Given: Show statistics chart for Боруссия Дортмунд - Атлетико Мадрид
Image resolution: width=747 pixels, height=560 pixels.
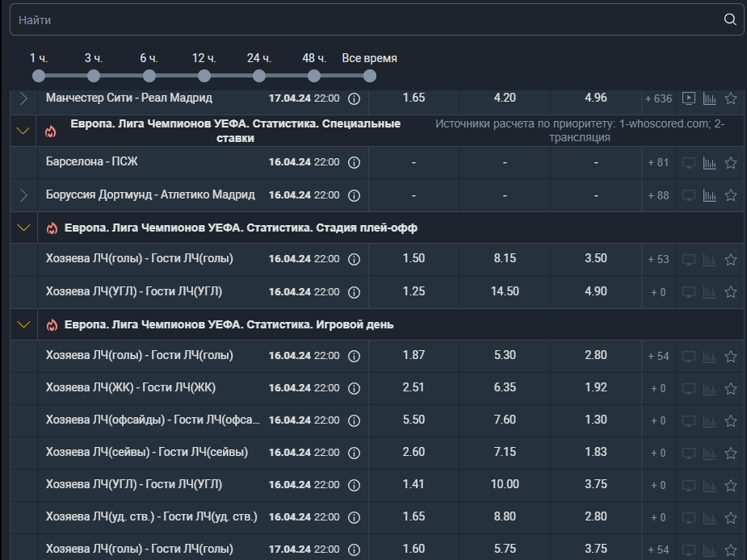Looking at the screenshot, I should (710, 195).
